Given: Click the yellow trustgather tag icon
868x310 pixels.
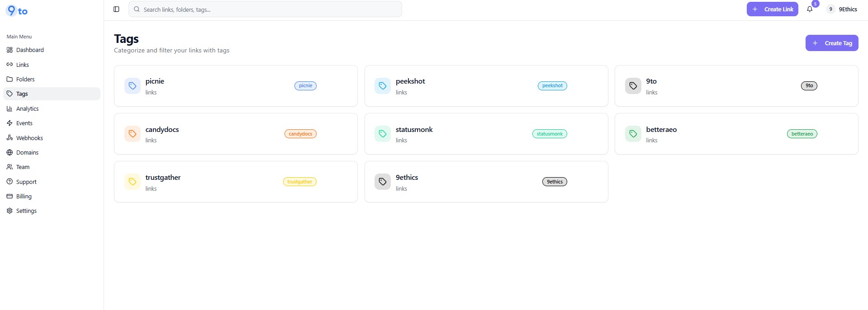Looking at the screenshot, I should click(133, 182).
